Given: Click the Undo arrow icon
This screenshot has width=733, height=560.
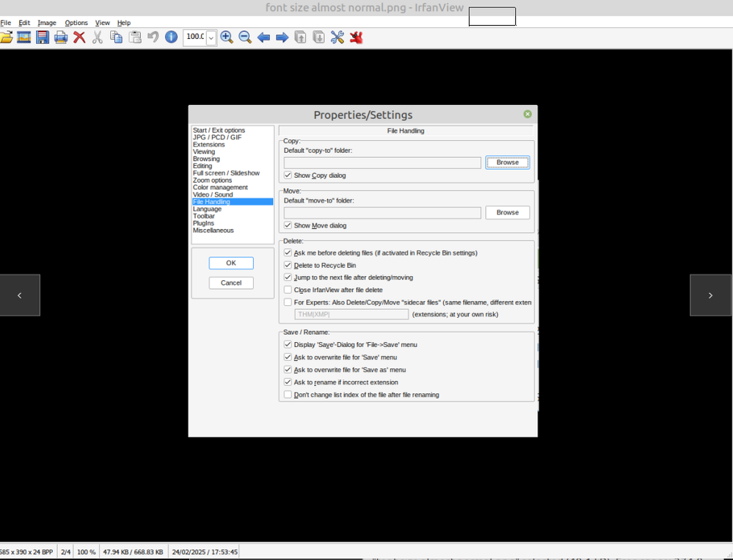Looking at the screenshot, I should (x=153, y=37).
